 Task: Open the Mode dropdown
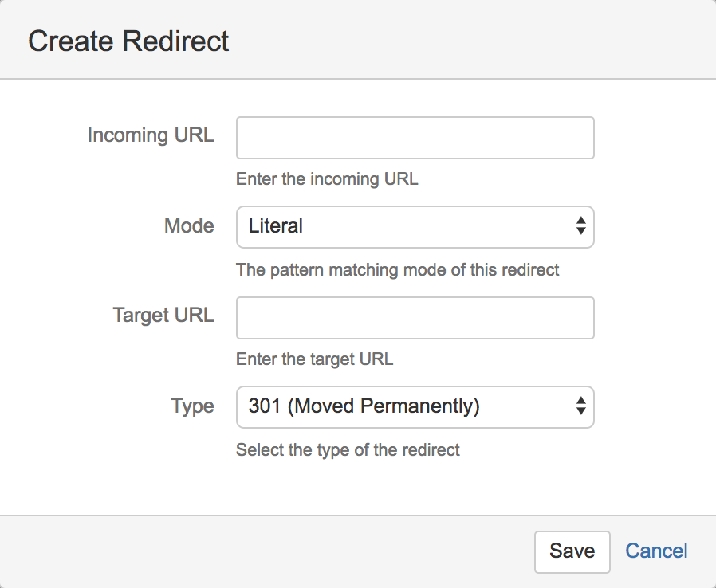pyautogui.click(x=415, y=227)
